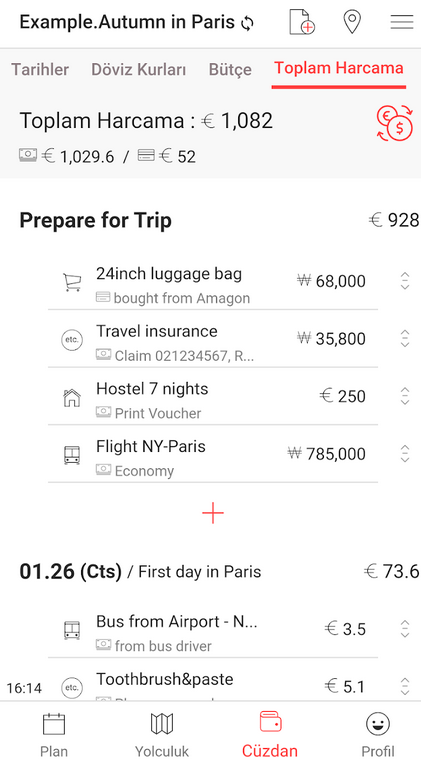Switch to the Tarihler tab
This screenshot has height=762, width=421.
(x=40, y=69)
